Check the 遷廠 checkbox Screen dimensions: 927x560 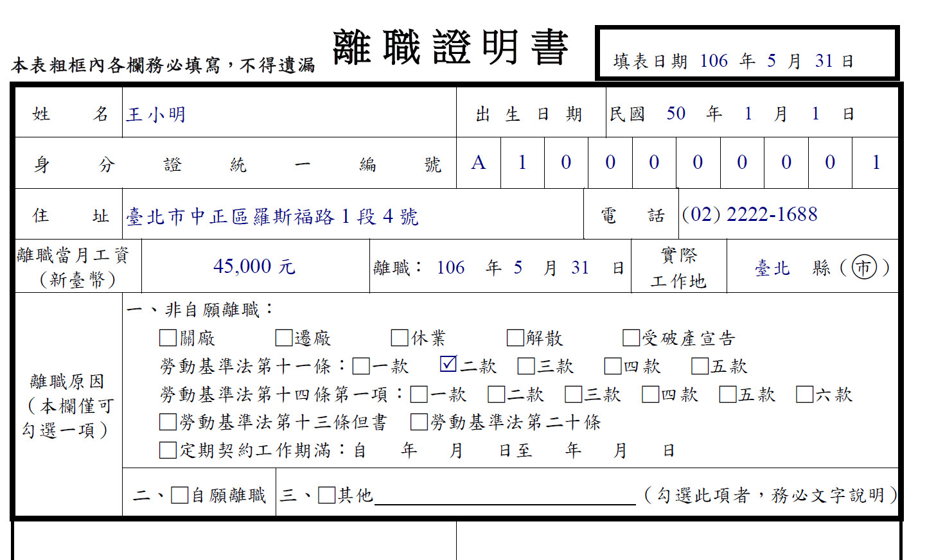(x=283, y=338)
